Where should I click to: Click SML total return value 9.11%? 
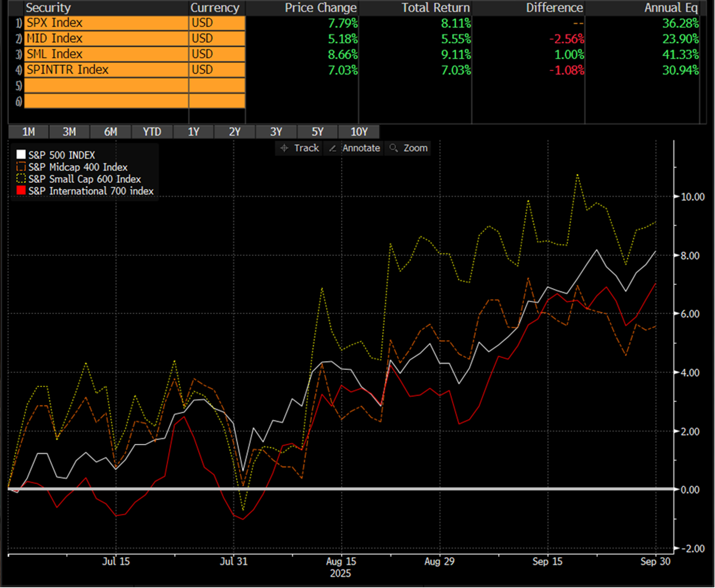[456, 55]
